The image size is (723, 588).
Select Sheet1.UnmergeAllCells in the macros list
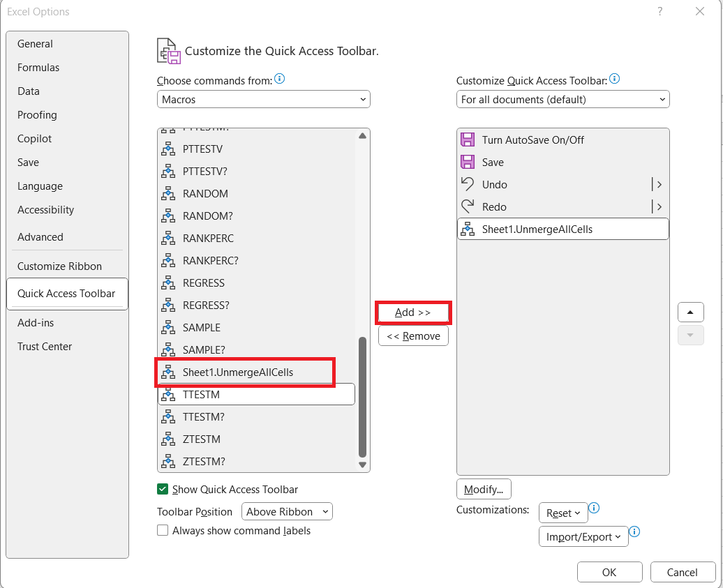click(256, 372)
